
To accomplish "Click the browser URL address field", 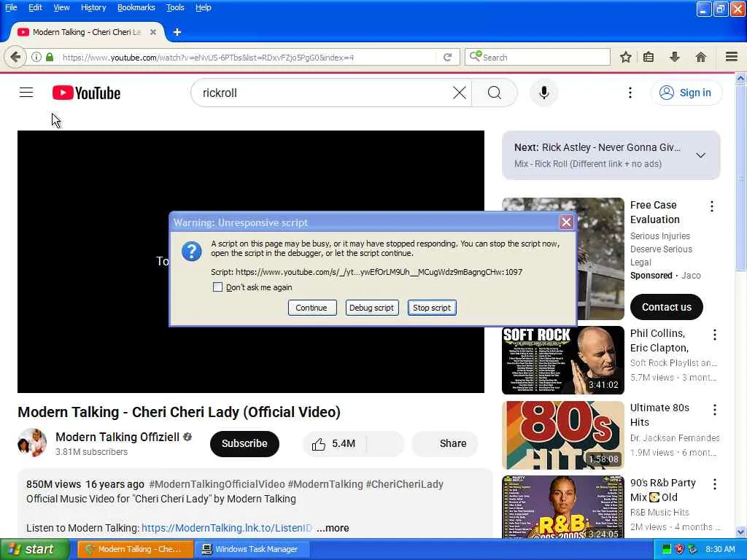I will (248, 57).
